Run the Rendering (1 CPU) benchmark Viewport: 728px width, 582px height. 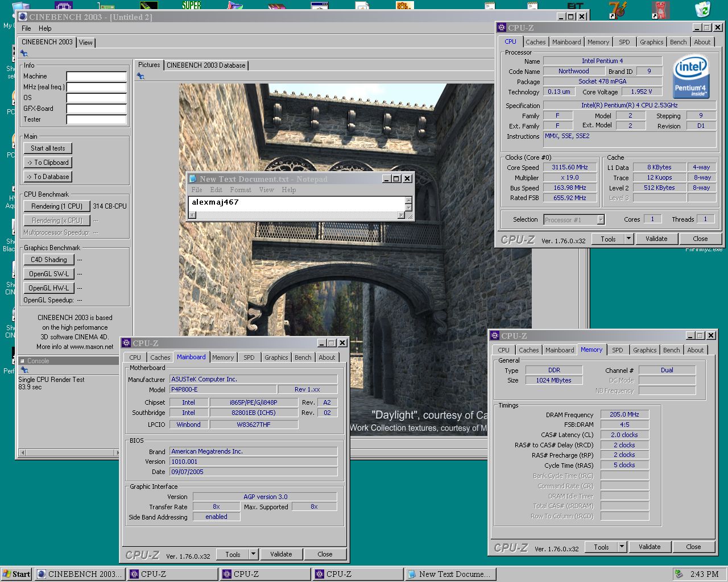coord(57,206)
